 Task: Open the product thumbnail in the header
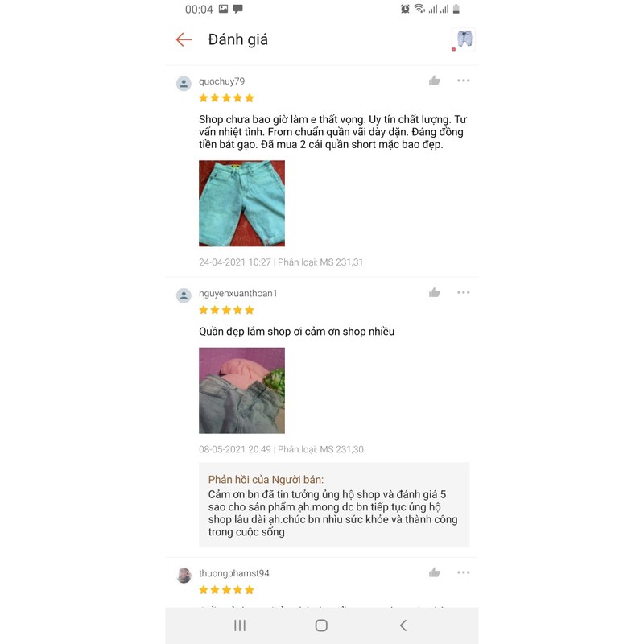(464, 39)
